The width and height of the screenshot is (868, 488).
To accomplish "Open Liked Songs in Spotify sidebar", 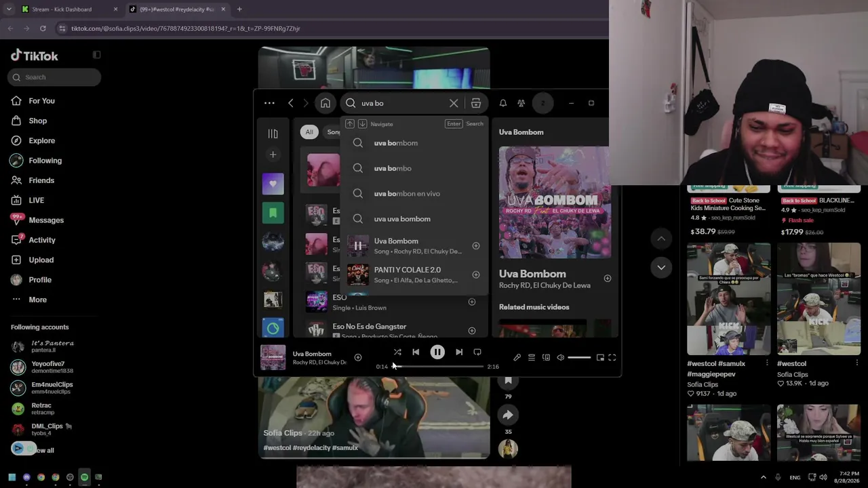I will click(273, 184).
